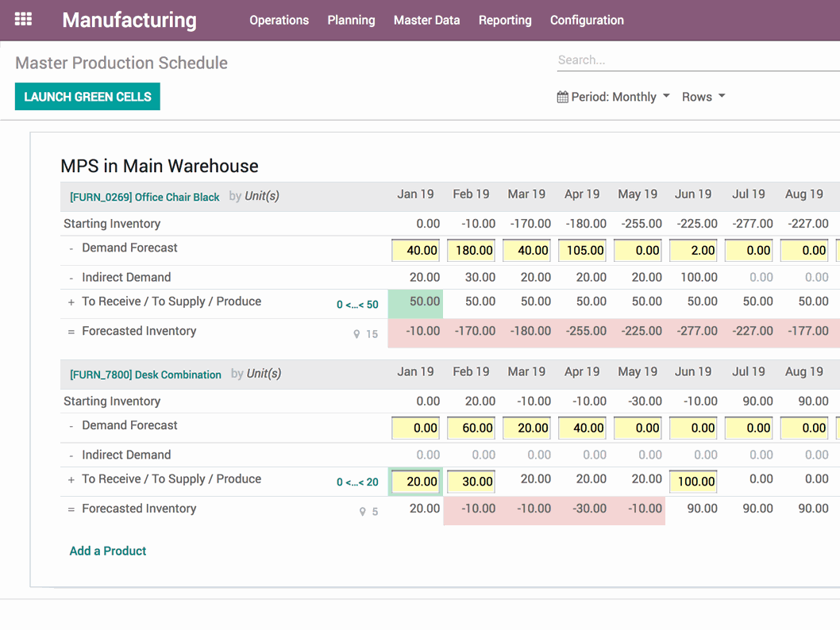Click safety stock pin icon for Office Chair
840x630 pixels.
click(357, 334)
